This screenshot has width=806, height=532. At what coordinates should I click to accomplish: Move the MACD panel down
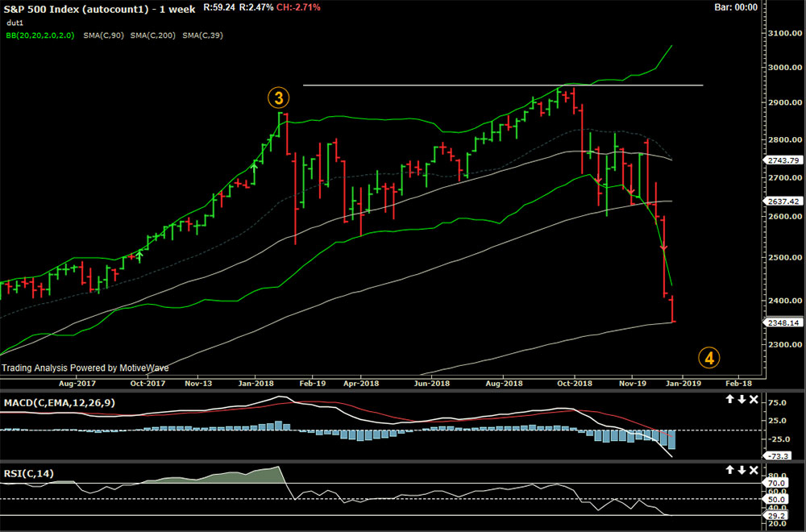pos(742,399)
